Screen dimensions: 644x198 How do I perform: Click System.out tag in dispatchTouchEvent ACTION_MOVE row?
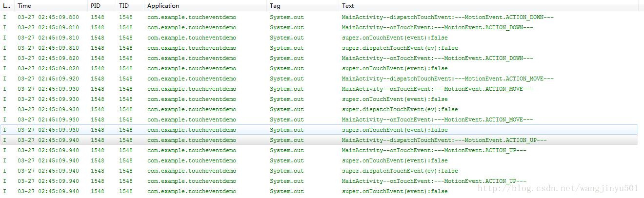coord(287,79)
